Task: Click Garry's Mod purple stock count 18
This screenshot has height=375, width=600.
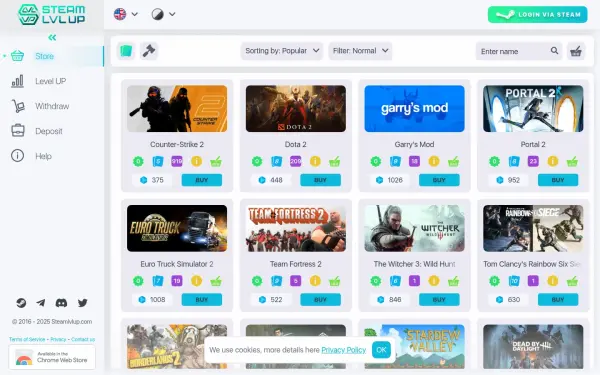Action: [x=414, y=161]
